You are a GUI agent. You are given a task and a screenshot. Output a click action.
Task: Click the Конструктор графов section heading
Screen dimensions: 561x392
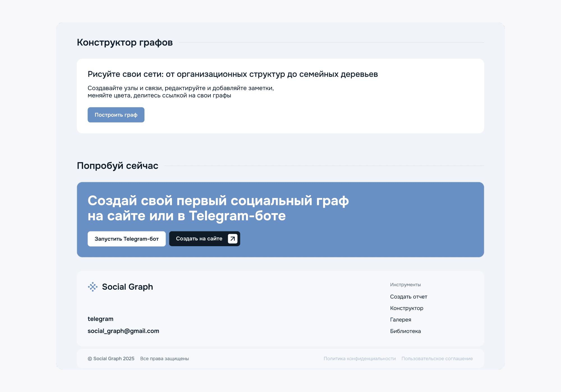point(125,43)
